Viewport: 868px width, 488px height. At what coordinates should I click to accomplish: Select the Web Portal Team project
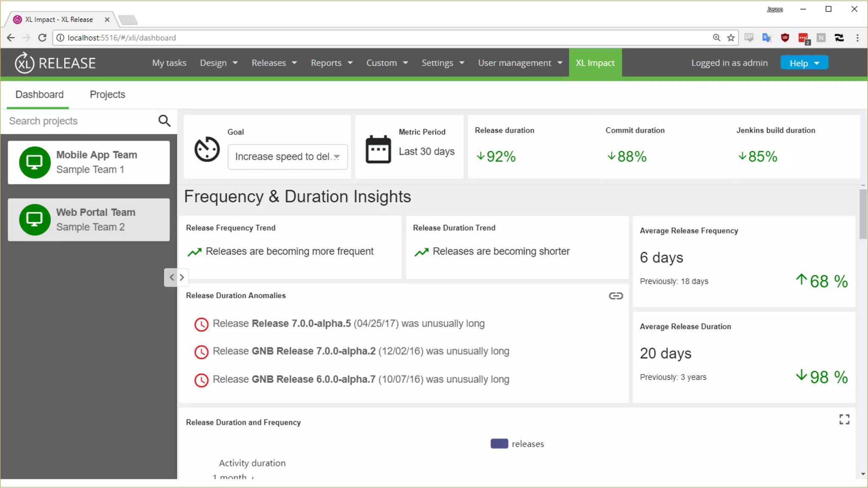89,220
